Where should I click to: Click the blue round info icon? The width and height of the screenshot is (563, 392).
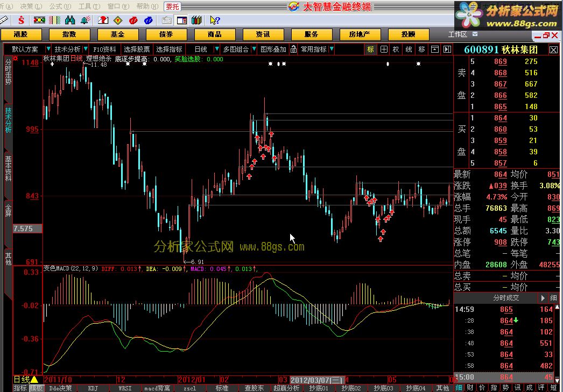tap(149, 20)
